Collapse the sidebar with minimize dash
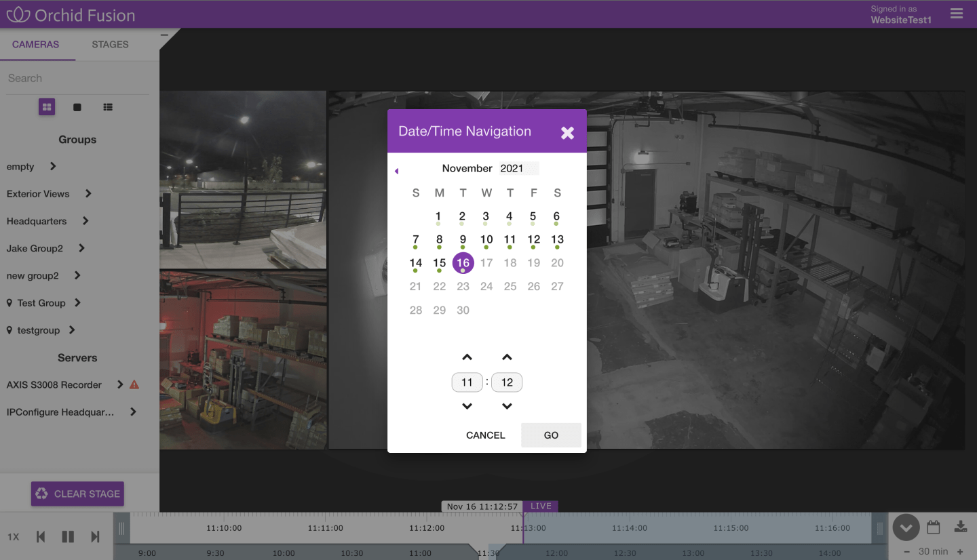Screen dimensions: 977x560 pos(165,35)
